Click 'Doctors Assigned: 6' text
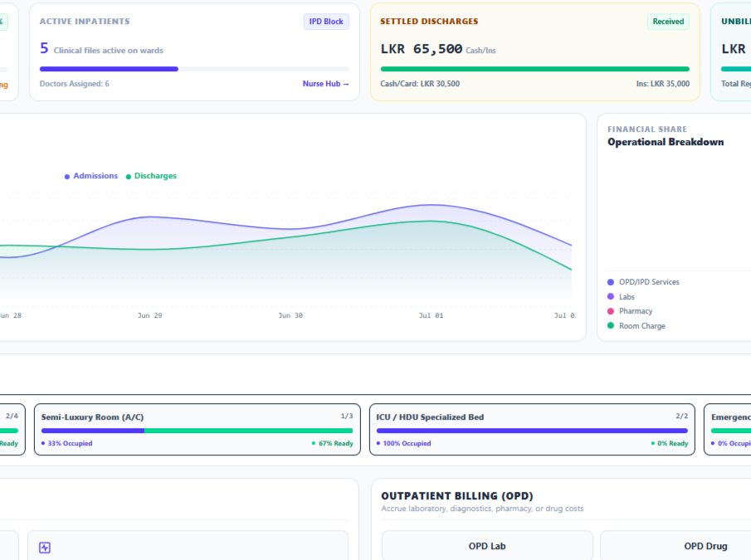751x560 pixels. [x=74, y=84]
